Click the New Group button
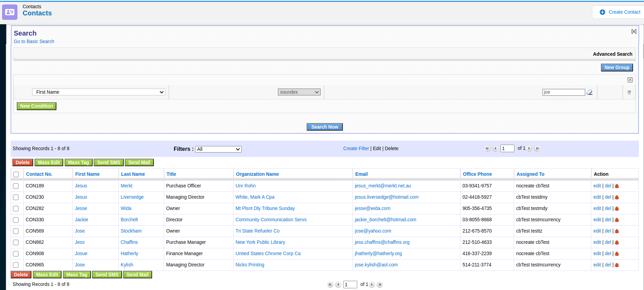Screen dimensions: 644x290 [617, 67]
